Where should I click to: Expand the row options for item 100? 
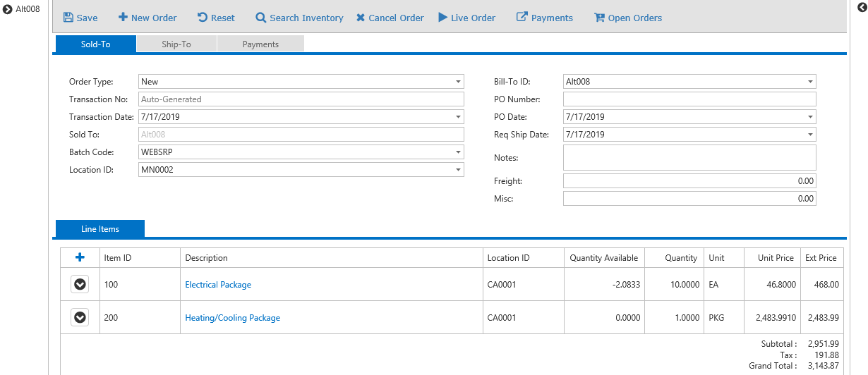(80, 284)
